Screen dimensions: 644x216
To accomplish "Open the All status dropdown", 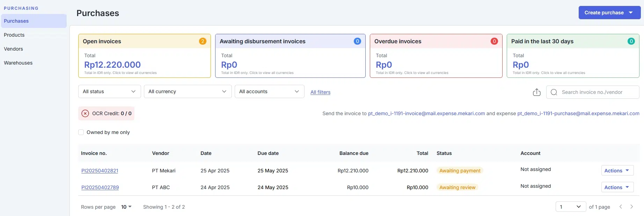I will [x=110, y=91].
